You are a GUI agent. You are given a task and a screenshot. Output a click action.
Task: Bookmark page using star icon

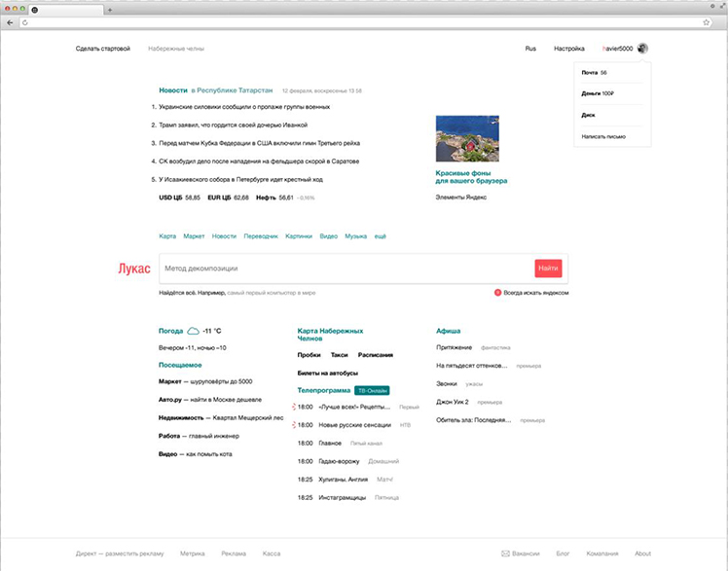tap(707, 22)
